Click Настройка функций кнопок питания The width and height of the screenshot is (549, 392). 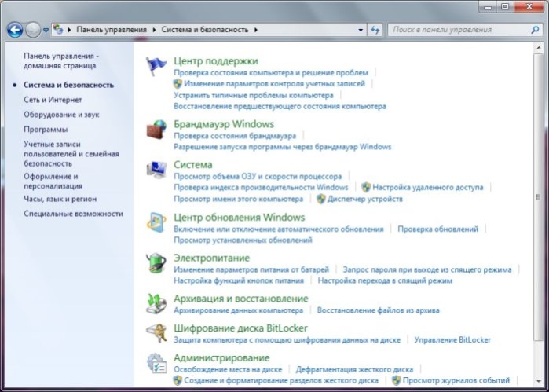point(239,280)
